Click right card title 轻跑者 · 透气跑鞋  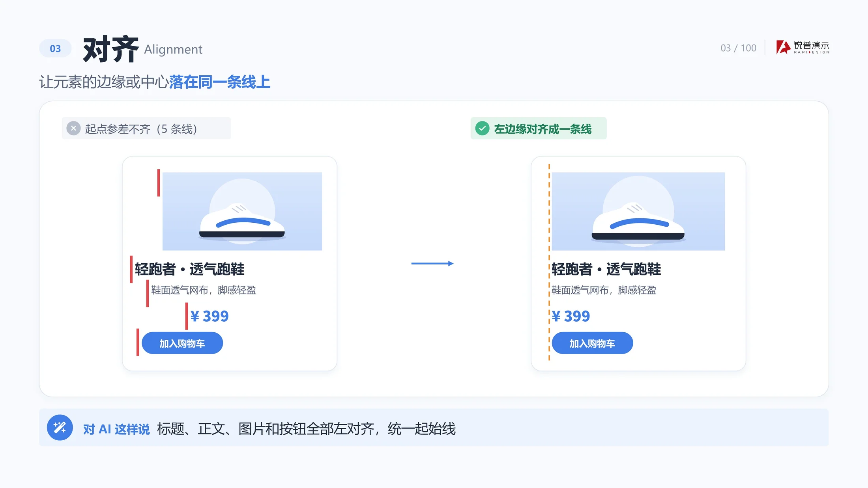coord(606,269)
